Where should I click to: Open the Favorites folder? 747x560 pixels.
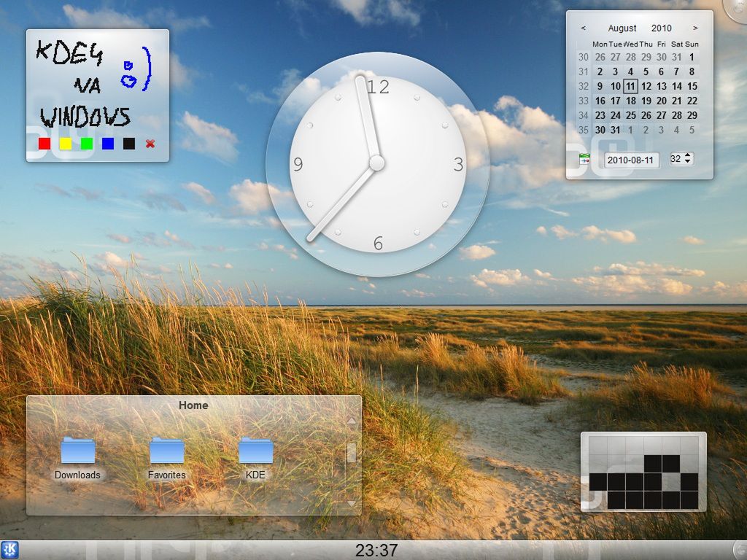pyautogui.click(x=167, y=458)
